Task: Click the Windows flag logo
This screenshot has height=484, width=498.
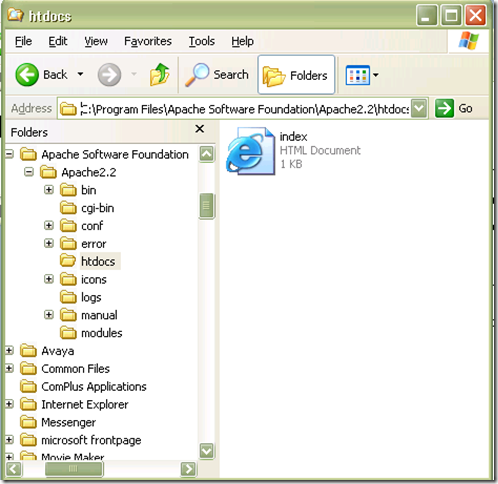Action: click(x=468, y=41)
